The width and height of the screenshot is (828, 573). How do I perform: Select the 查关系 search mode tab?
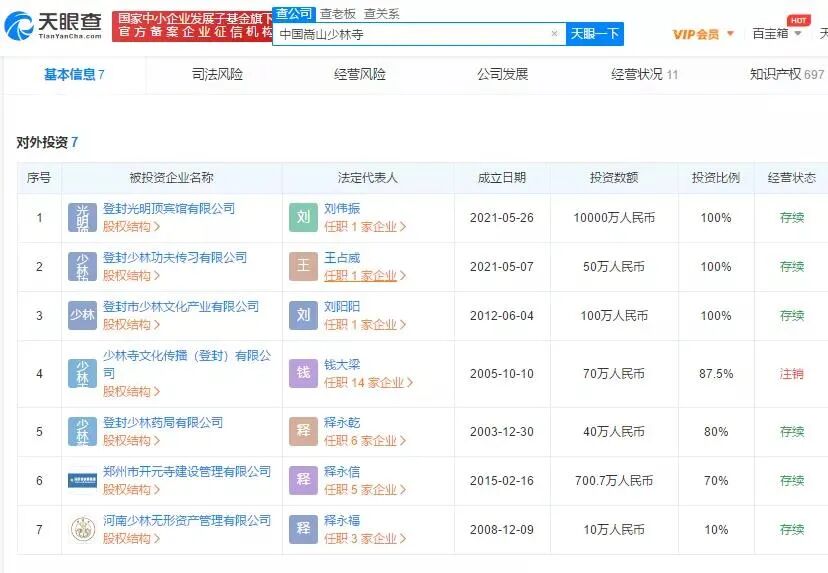(x=381, y=14)
